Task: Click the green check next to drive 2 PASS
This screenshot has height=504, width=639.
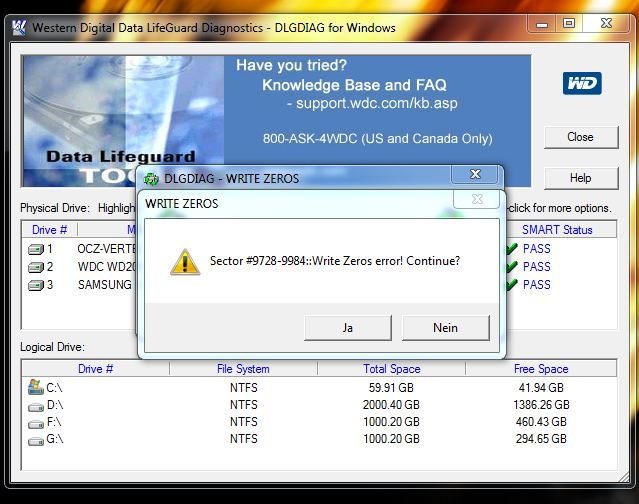Action: coord(512,266)
